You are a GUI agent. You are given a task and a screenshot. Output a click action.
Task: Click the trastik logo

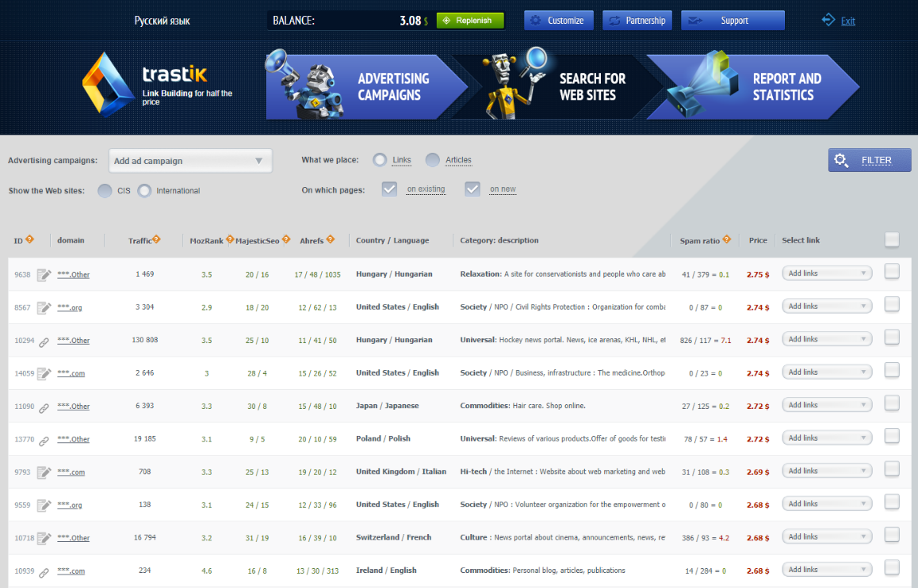pos(158,85)
